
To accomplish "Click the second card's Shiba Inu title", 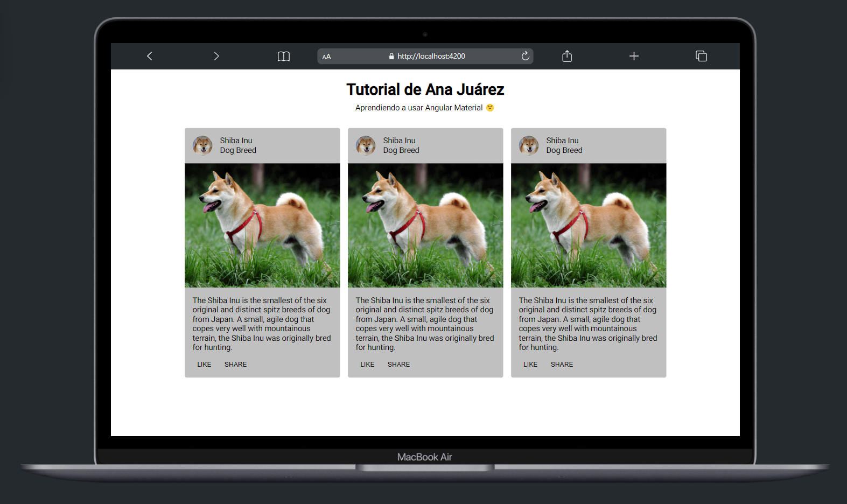I will (x=399, y=141).
